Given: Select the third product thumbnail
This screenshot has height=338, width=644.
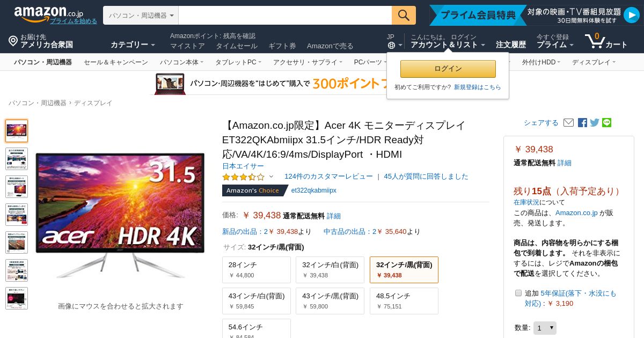Looking at the screenshot, I should (17, 187).
